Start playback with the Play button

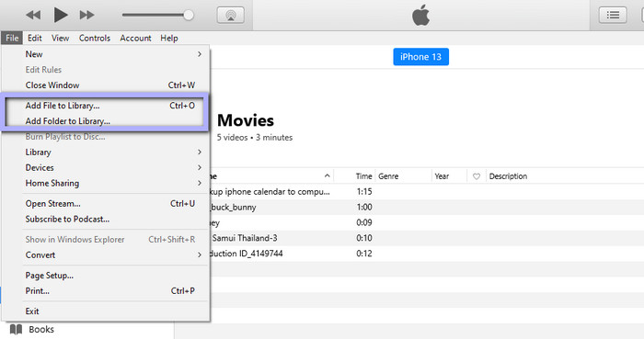(61, 16)
